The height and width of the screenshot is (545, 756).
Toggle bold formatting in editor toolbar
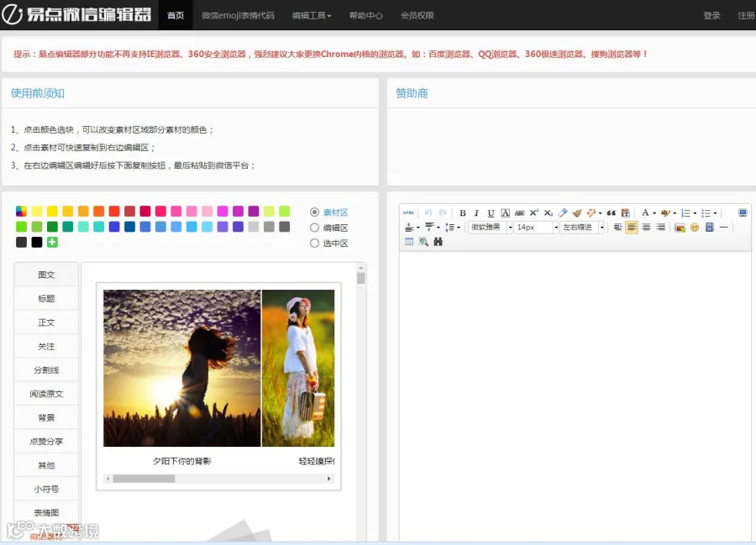click(x=462, y=213)
